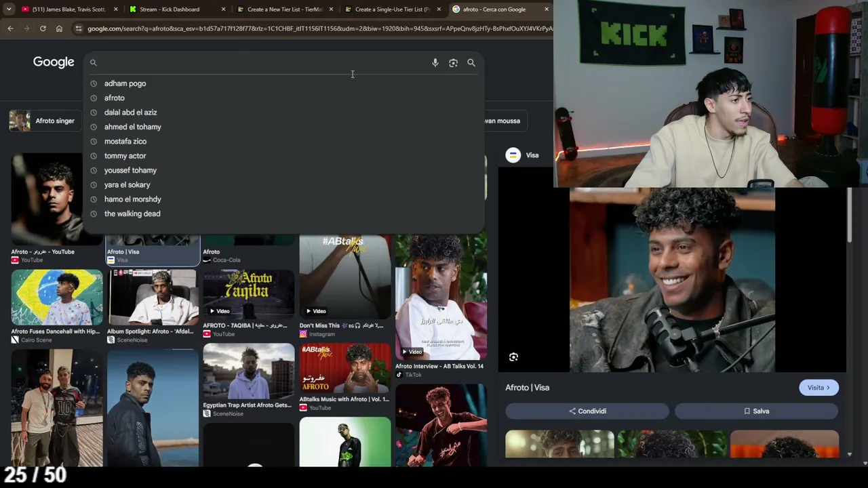Click the preview panel vertical scrollbar

(849, 214)
